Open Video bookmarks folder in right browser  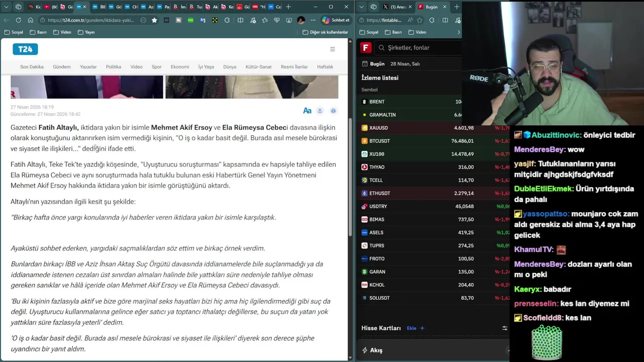[417, 32]
